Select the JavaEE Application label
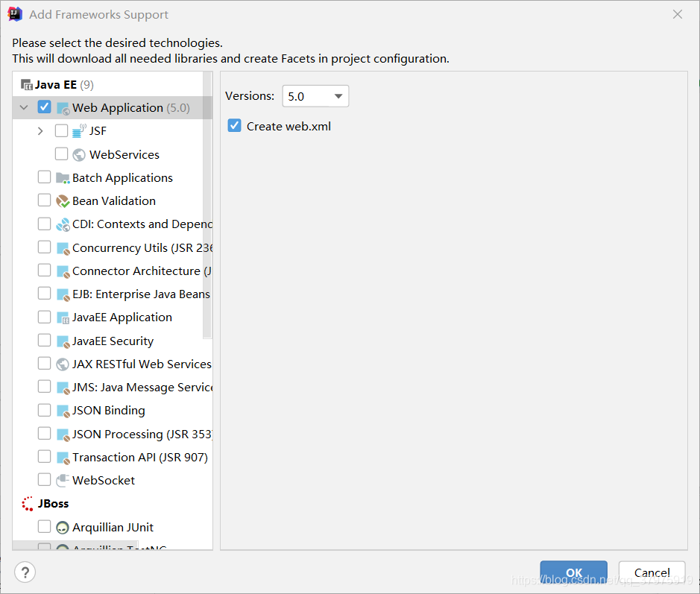700x594 pixels. pyautogui.click(x=122, y=317)
